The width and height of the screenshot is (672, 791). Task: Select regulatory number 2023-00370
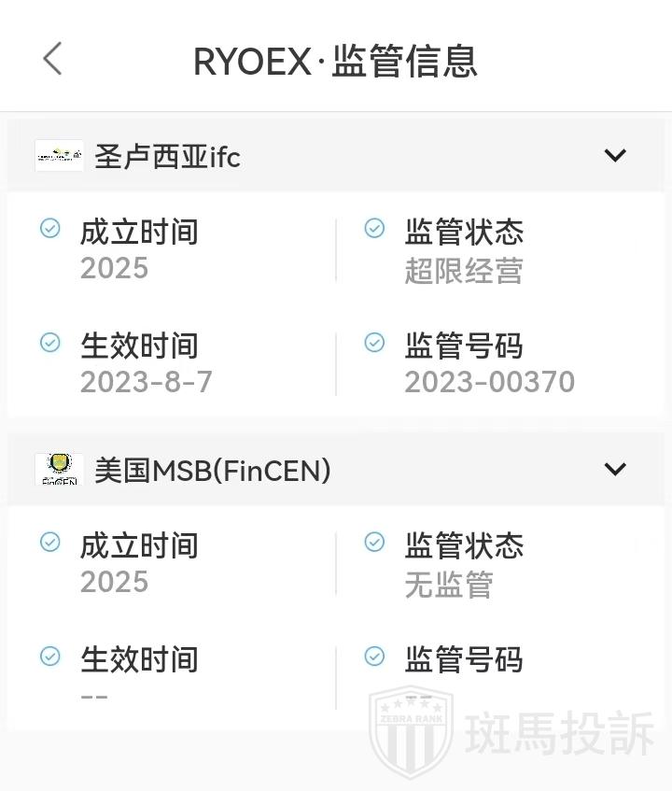[489, 382]
